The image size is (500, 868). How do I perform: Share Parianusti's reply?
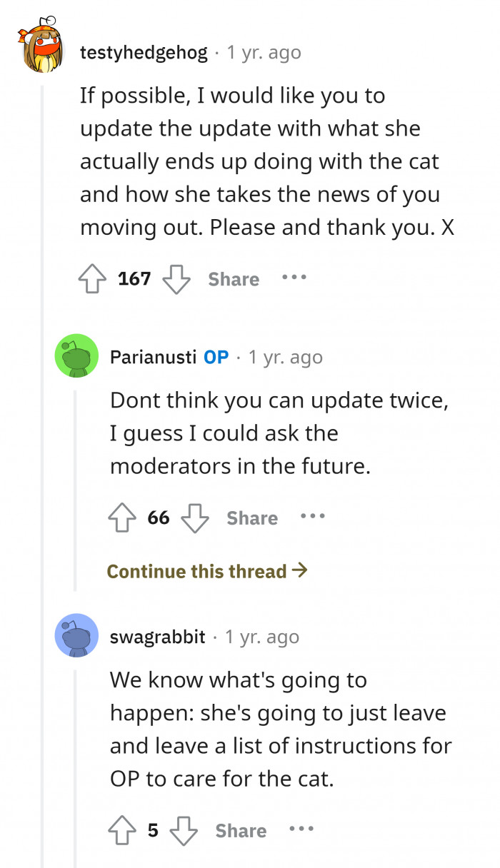point(252,518)
